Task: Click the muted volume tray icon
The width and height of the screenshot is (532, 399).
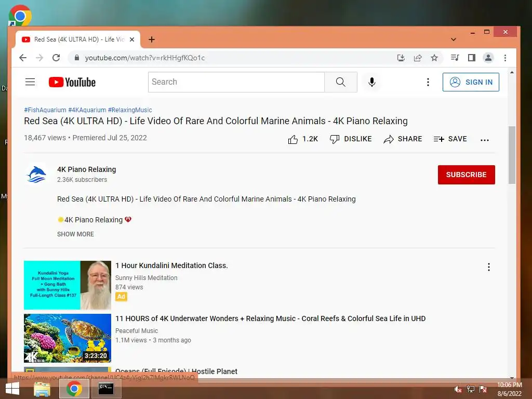Action: click(458, 389)
